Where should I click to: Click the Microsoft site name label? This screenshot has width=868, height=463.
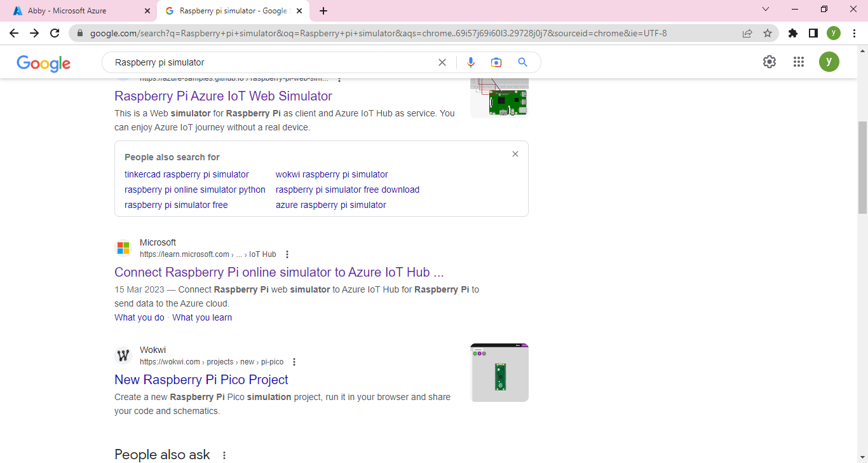click(158, 242)
